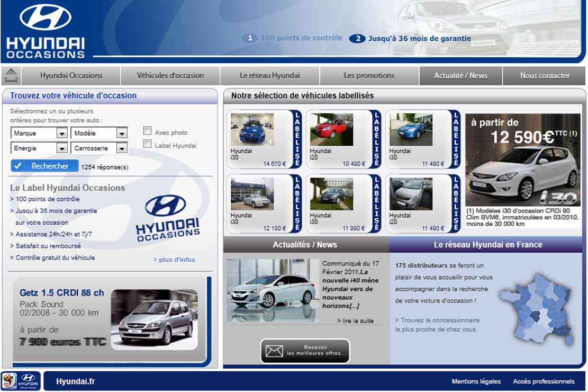Screen dimensions: 588x392
Task: Click 'Accès professionnels' footer link
Action: click(x=544, y=381)
